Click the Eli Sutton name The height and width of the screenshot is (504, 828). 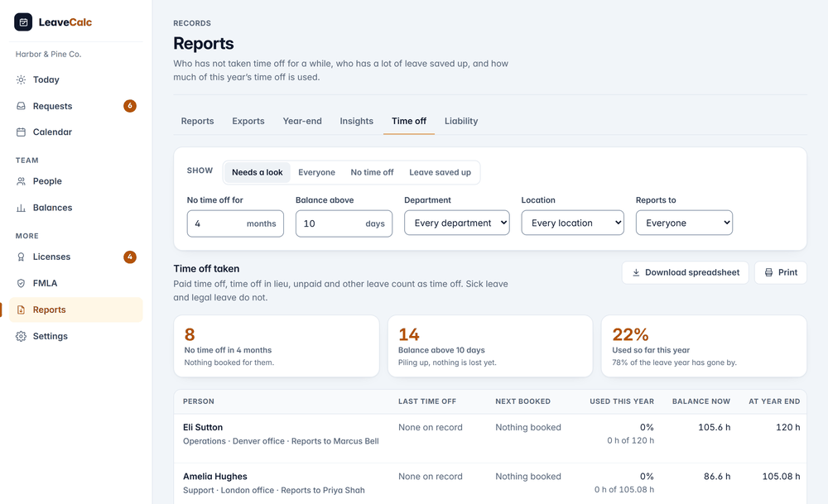pyautogui.click(x=203, y=428)
